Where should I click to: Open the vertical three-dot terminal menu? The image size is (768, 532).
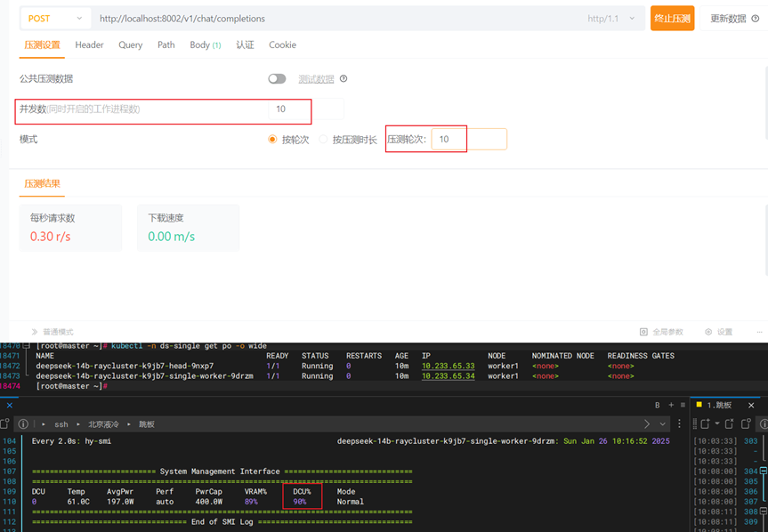pos(679,423)
